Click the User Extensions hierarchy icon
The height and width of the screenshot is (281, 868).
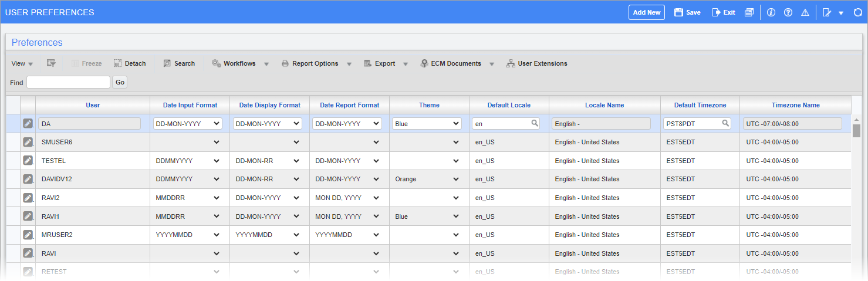[x=511, y=63]
